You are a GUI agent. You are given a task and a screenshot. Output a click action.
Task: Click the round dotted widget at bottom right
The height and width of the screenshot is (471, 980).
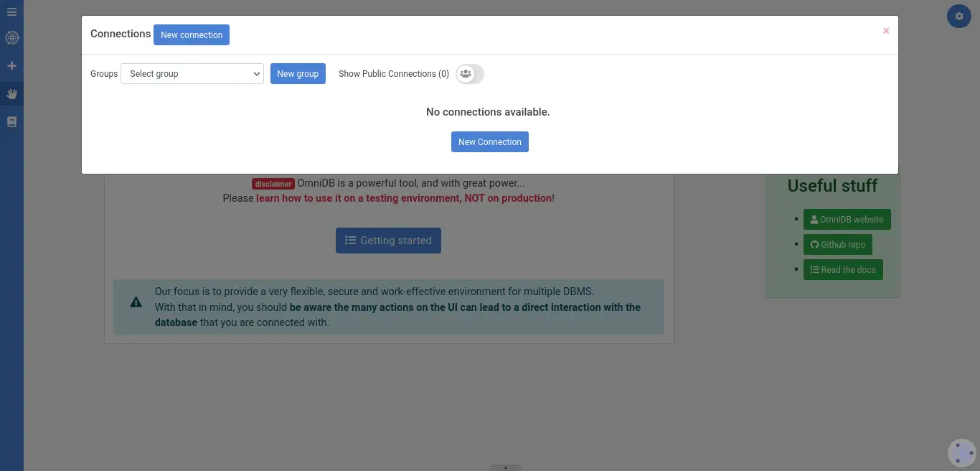[x=962, y=453]
